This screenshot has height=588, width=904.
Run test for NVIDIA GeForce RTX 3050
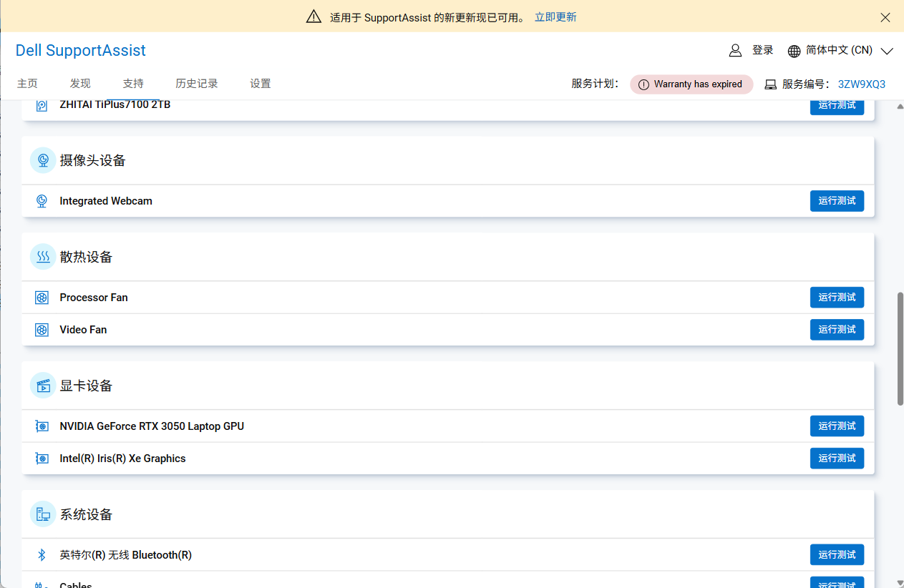[x=837, y=426]
